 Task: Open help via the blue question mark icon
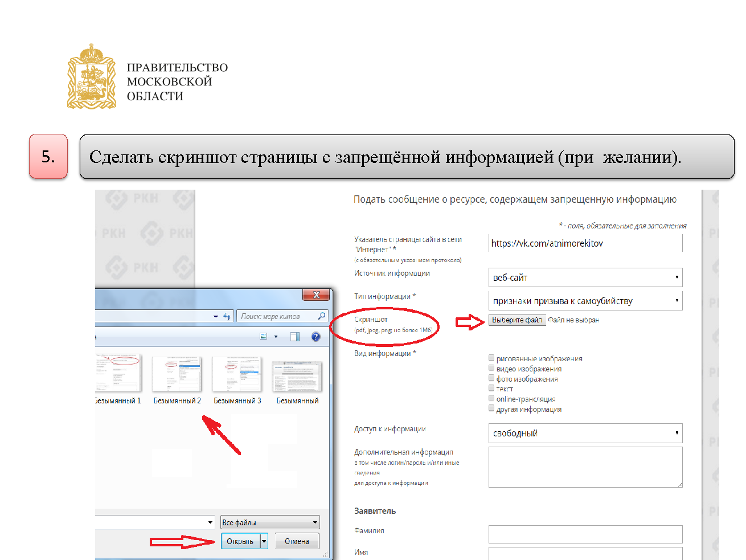coord(316,337)
